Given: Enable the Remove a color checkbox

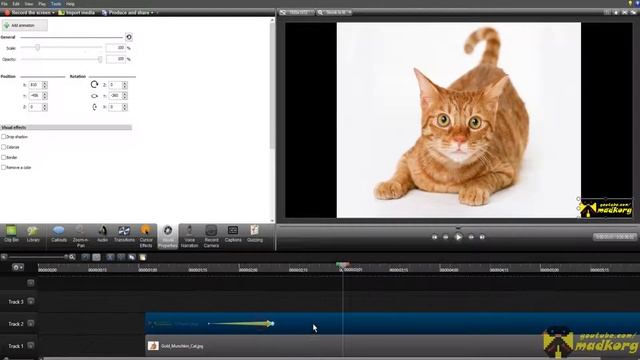Looking at the screenshot, I should click(x=4, y=167).
